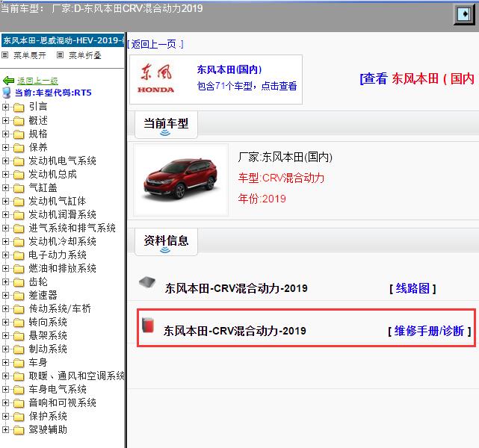Expand the 音响和可视系统 tree node
The width and height of the screenshot is (479, 448).
[5, 402]
